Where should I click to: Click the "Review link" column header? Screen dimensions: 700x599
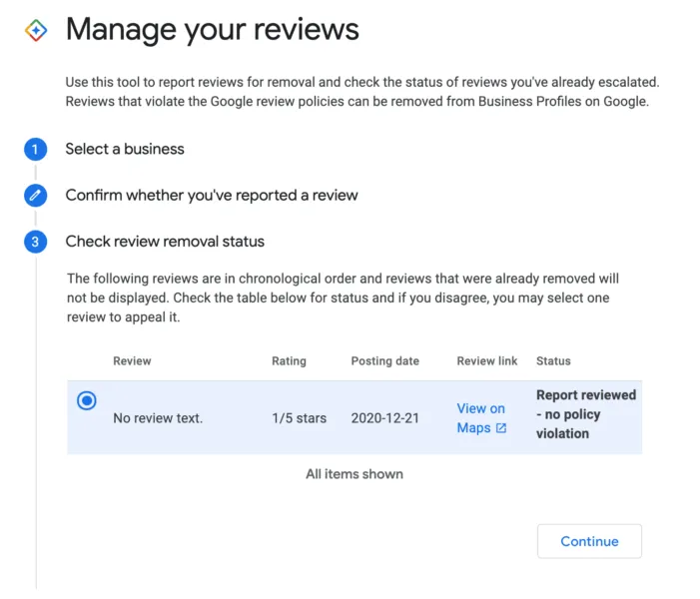487,360
